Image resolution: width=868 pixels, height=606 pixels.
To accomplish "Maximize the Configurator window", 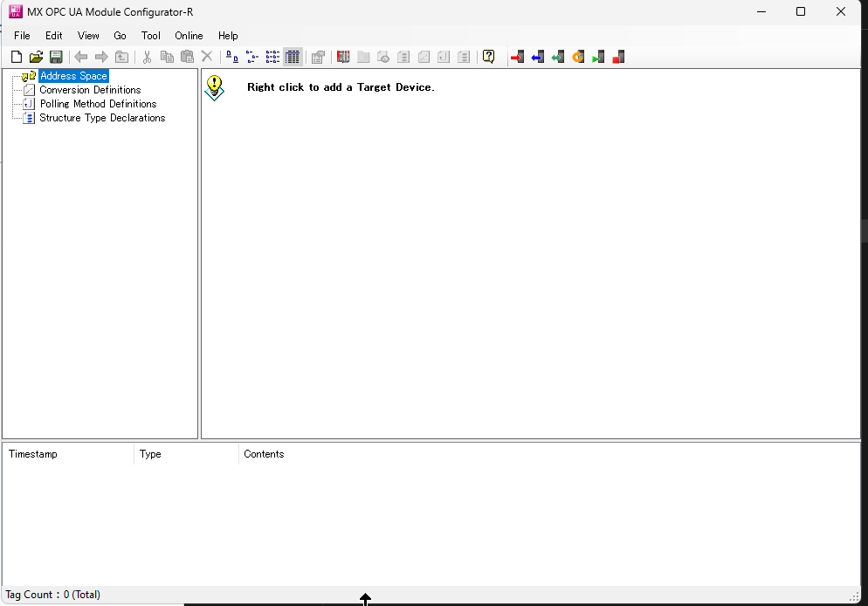I will tap(801, 11).
